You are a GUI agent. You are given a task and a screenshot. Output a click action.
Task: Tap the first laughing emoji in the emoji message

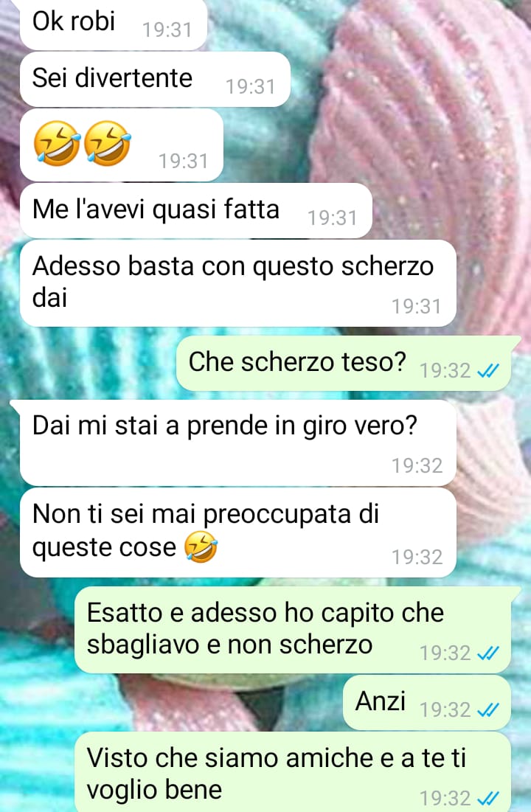coord(57,144)
